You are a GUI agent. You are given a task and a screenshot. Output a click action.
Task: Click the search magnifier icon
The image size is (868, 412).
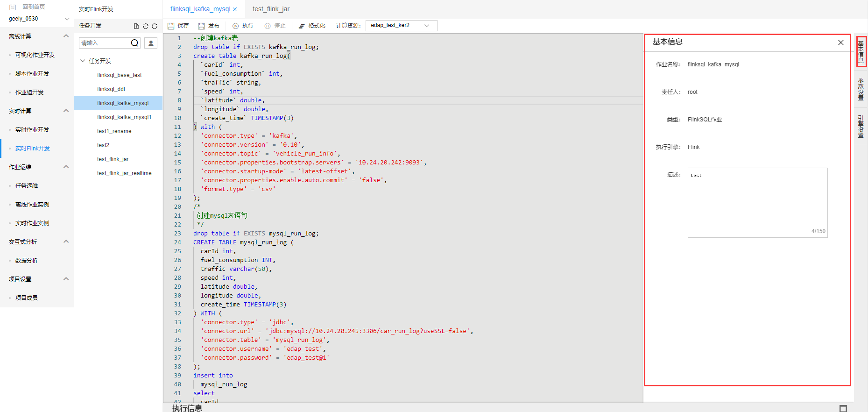pos(134,43)
